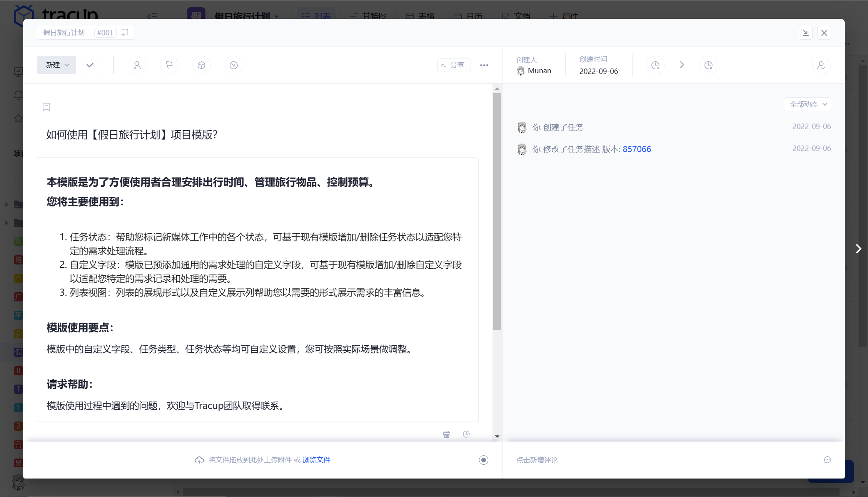Screen dimensions: 868x497
Task: Click the description vertical scrollbar thumb
Action: pyautogui.click(x=497, y=212)
